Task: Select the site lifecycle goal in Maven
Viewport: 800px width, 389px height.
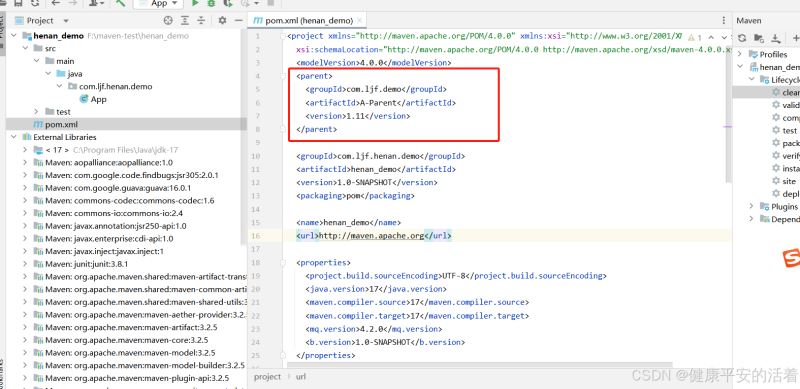Action: [784, 181]
